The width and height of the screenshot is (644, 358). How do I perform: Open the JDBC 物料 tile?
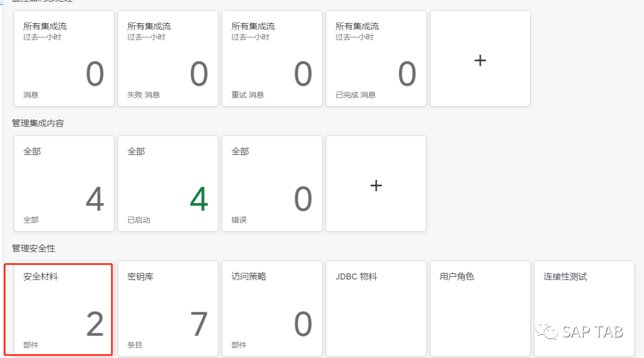376,309
